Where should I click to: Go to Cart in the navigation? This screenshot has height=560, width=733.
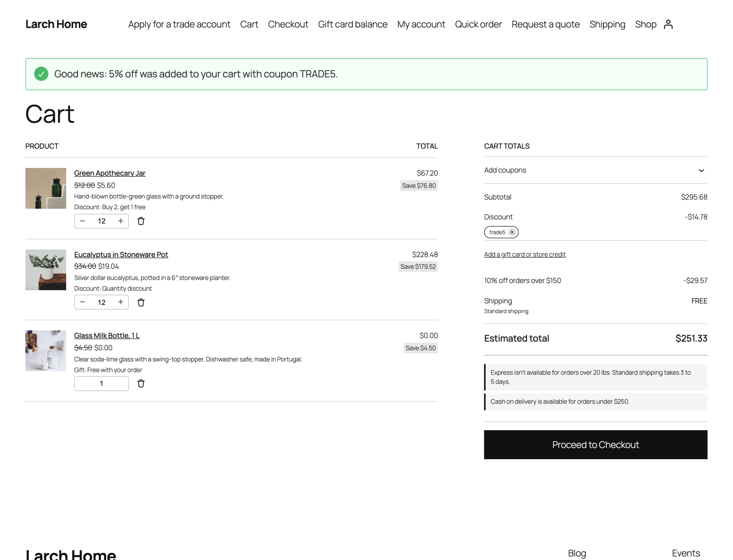(x=249, y=24)
